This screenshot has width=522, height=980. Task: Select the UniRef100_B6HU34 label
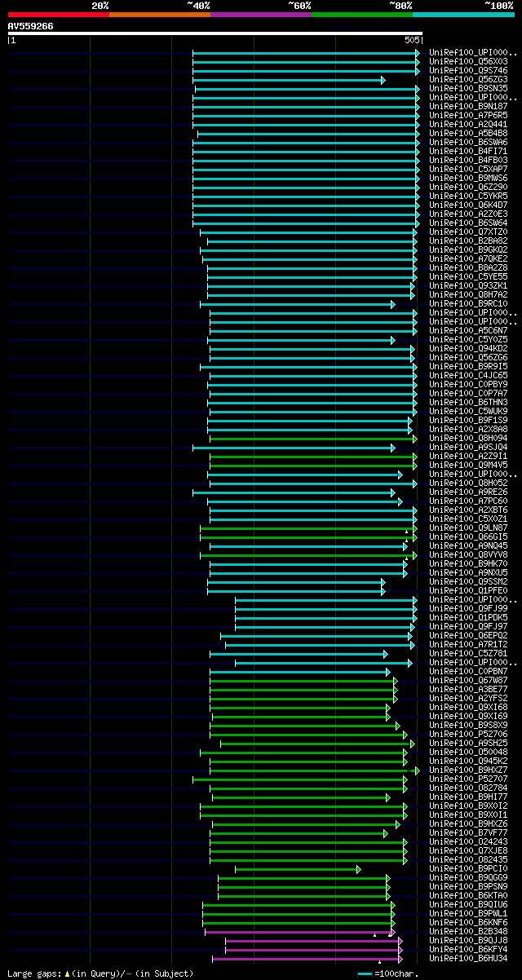tap(468, 958)
